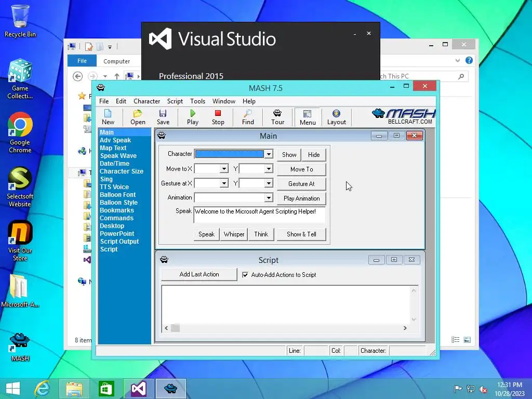The height and width of the screenshot is (399, 532).
Task: Click the Back arrow in File Explorer
Action: click(78, 76)
